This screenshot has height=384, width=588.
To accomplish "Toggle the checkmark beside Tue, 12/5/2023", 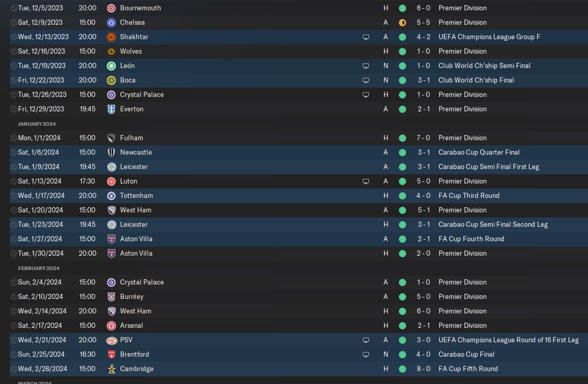I will coord(13,8).
